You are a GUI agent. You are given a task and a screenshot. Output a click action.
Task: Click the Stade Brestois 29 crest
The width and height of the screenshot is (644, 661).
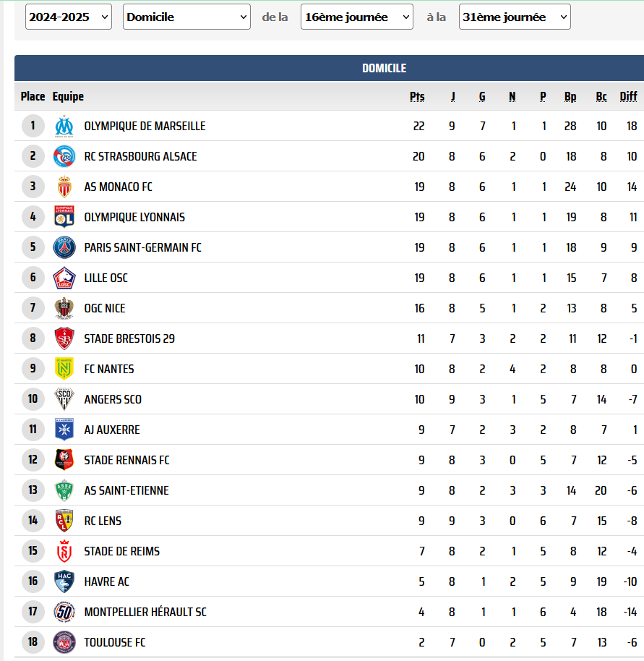point(64,338)
